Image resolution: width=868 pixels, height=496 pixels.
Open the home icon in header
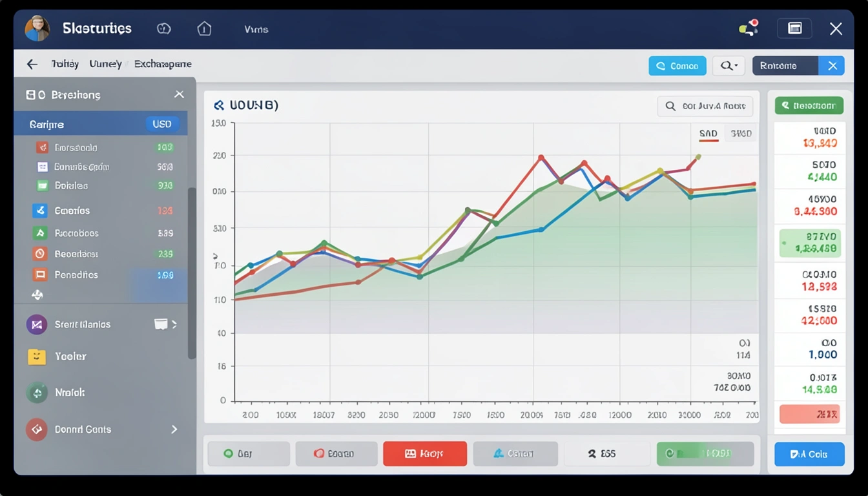tap(204, 29)
